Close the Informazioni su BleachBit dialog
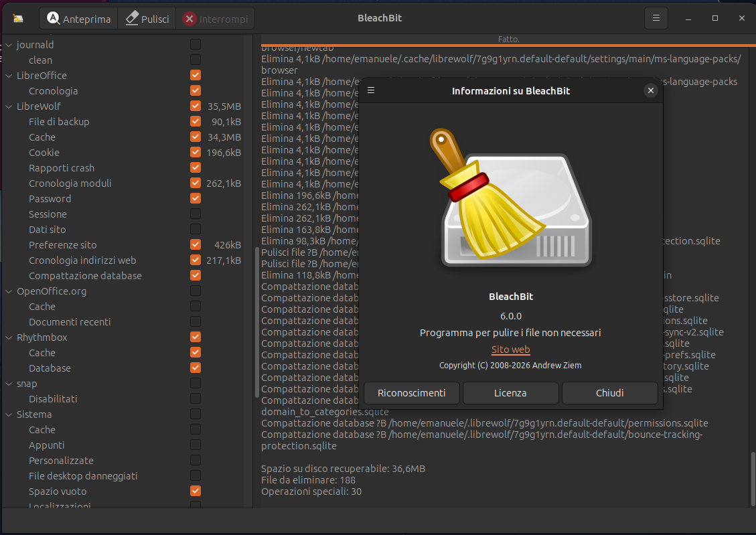756x535 pixels. coord(650,90)
